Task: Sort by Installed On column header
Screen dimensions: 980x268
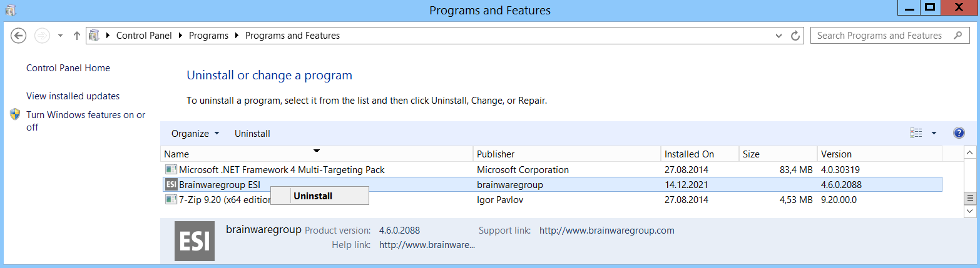Action: coord(700,154)
